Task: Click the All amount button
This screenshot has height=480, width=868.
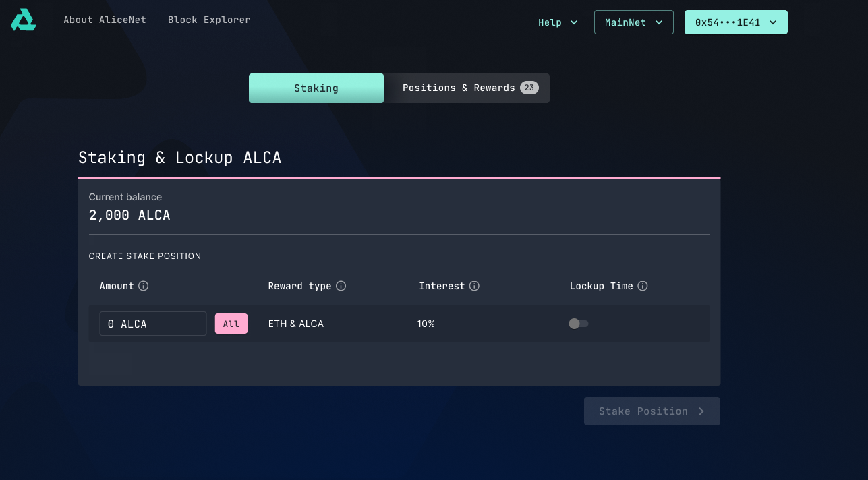Action: click(231, 324)
